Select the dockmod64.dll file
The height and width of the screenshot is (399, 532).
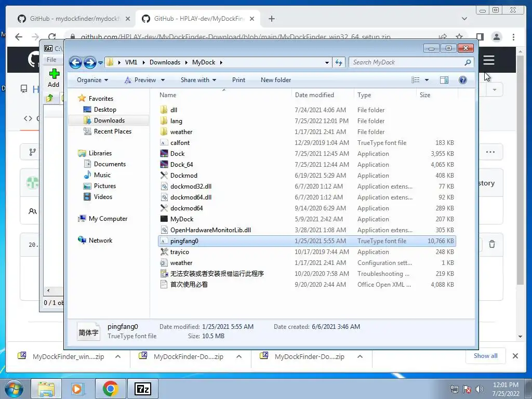(x=191, y=197)
